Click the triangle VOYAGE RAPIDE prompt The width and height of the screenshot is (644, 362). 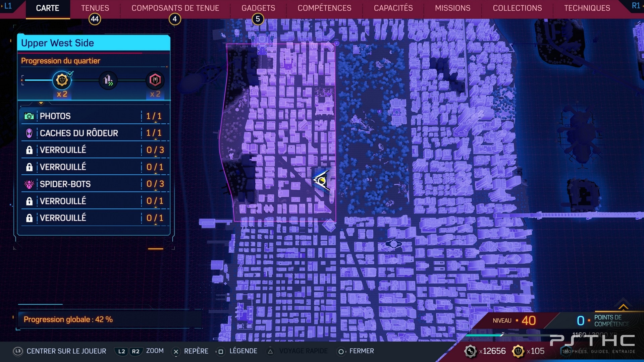point(270,351)
